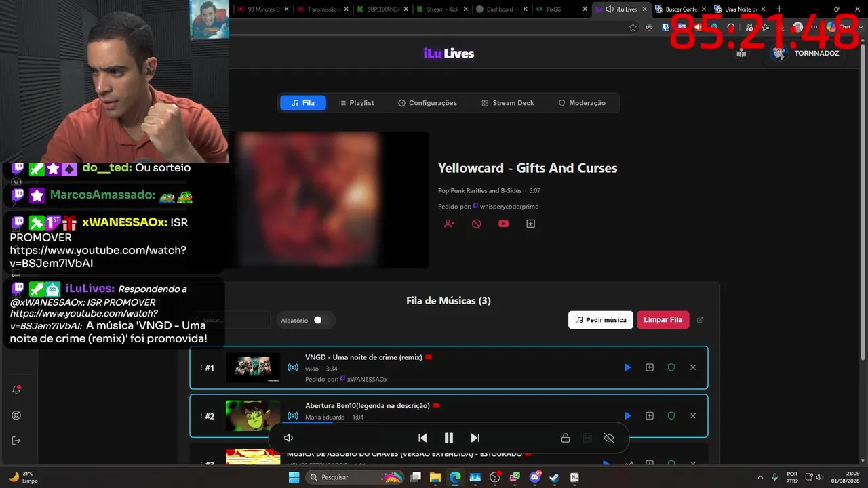Bookmark this page with the star icon
This screenshot has width=868, height=488.
pyautogui.click(x=633, y=27)
